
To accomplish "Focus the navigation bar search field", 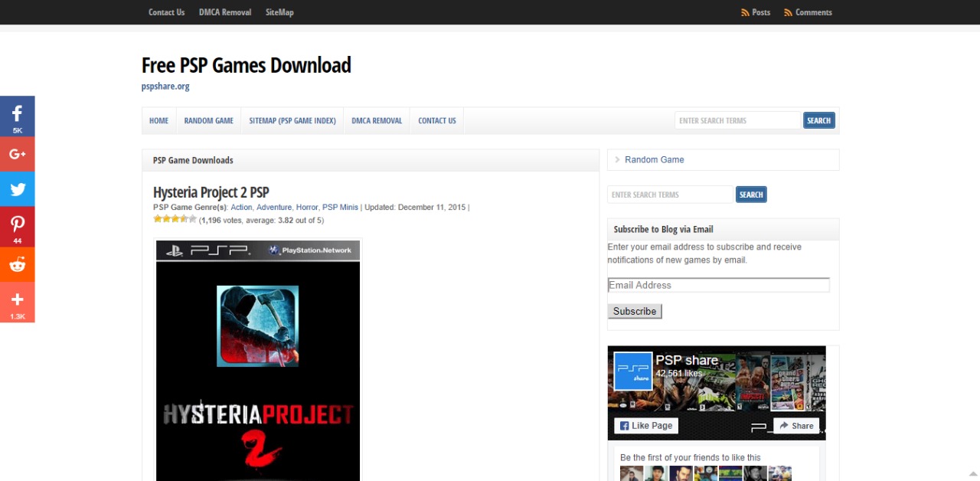I will [x=737, y=120].
